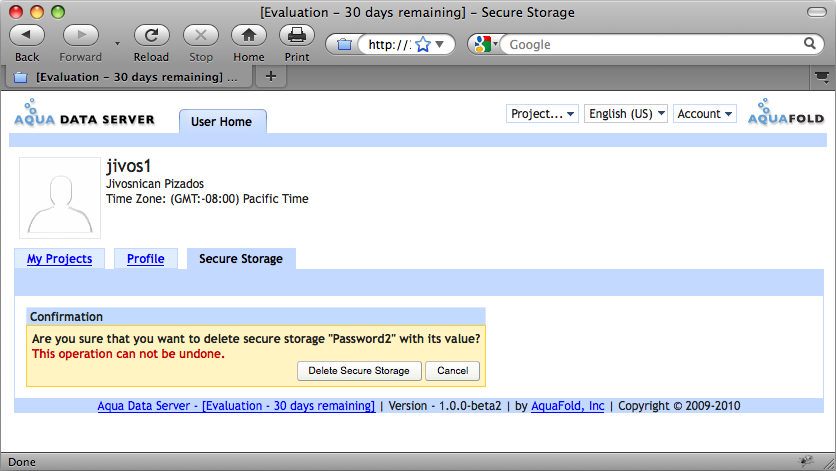The width and height of the screenshot is (836, 471).
Task: Click the Forward arrow button
Action: pyautogui.click(x=81, y=36)
